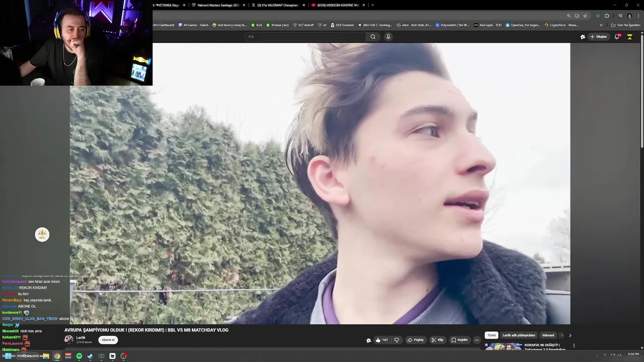
Task: Open the 'CryptoPanic - News' bookmark
Action: (x=561, y=25)
